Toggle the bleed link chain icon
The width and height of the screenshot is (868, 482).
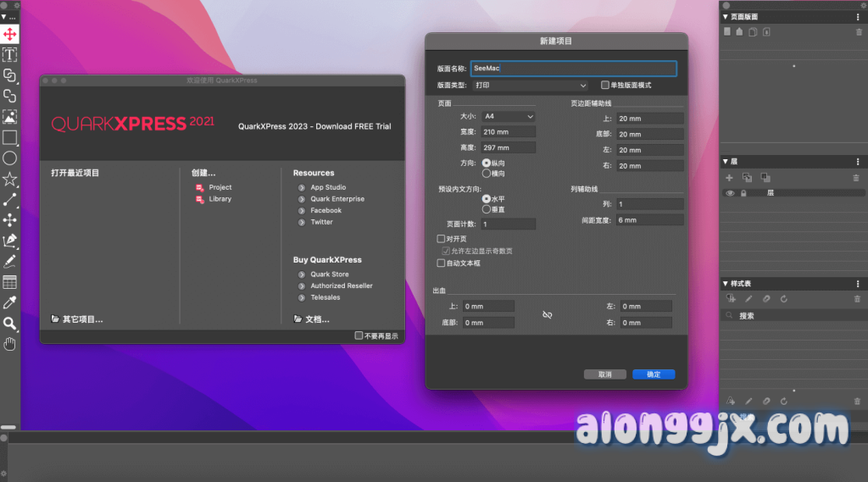pyautogui.click(x=547, y=314)
